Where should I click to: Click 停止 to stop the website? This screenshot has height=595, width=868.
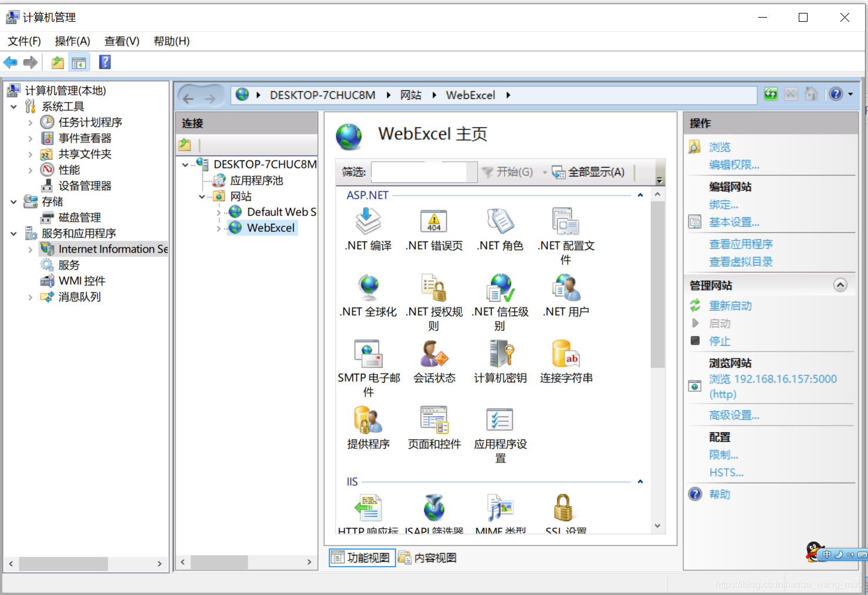coord(720,341)
